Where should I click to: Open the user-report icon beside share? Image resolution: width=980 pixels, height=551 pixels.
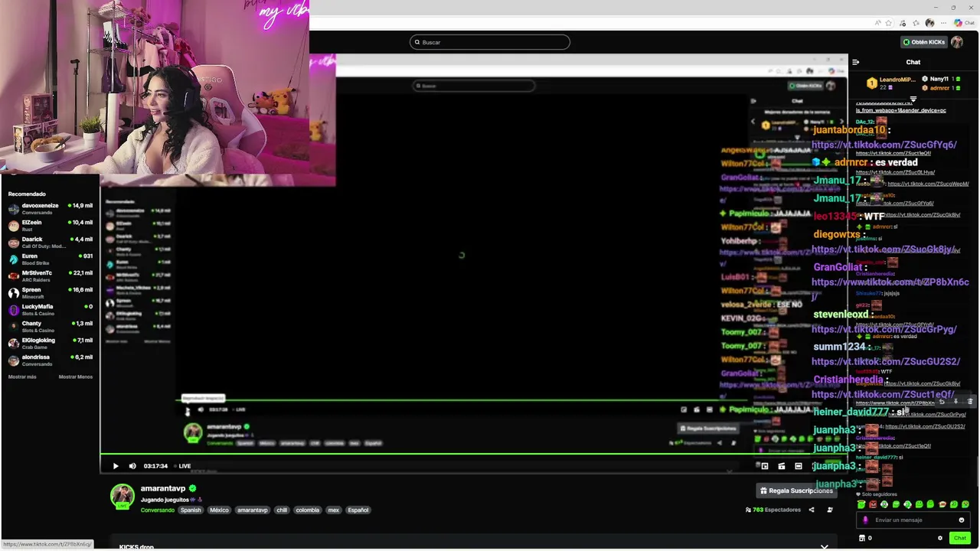pyautogui.click(x=830, y=510)
